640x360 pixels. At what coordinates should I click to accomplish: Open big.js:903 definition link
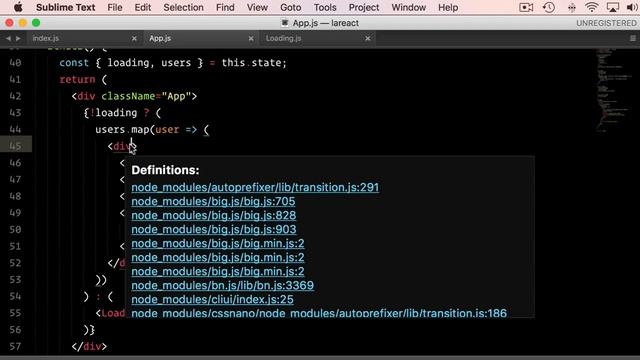click(214, 229)
